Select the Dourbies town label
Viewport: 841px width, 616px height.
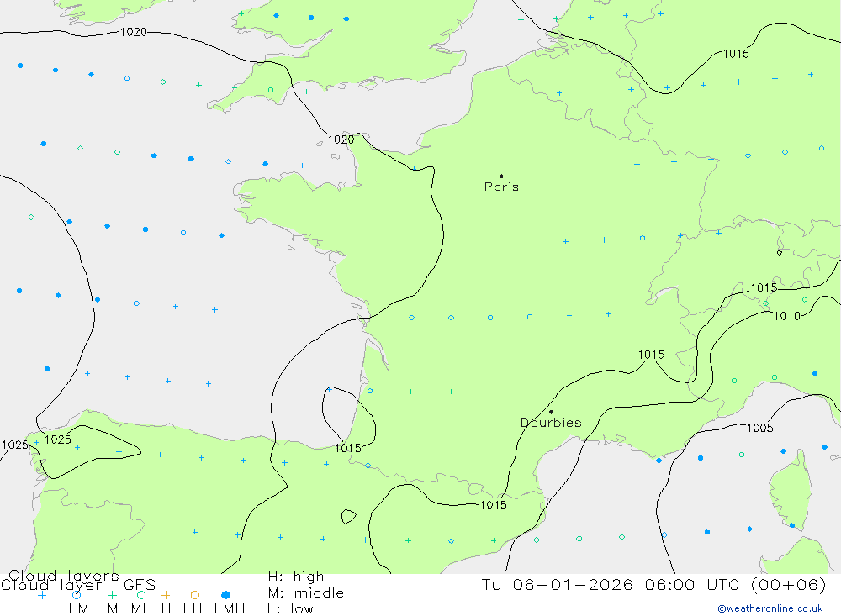click(551, 423)
